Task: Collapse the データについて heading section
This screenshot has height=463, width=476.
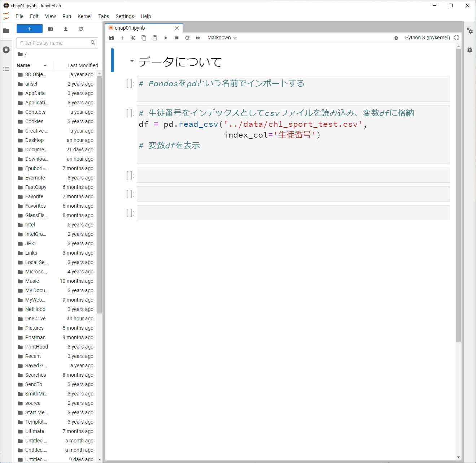Action: click(x=132, y=61)
